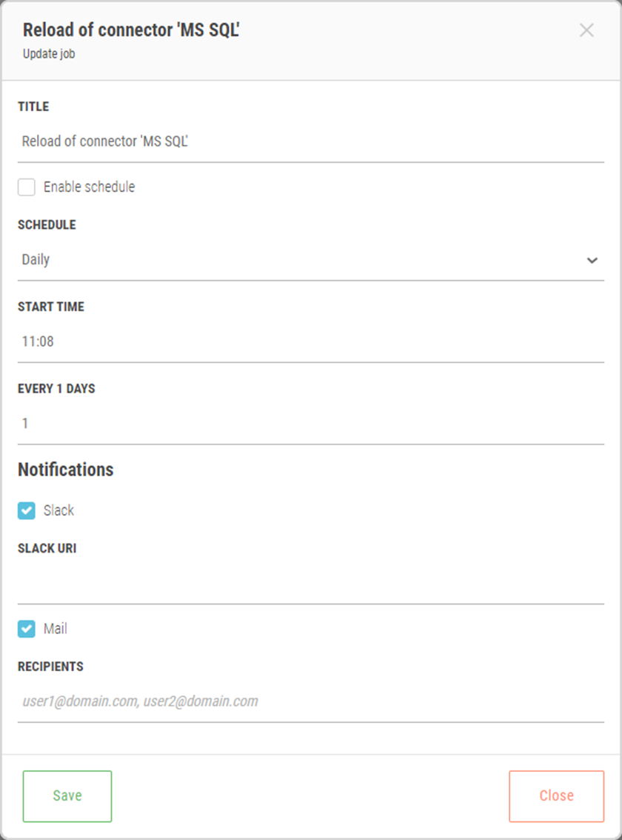Click the Notifications section heading
This screenshot has height=840, width=622.
(66, 470)
